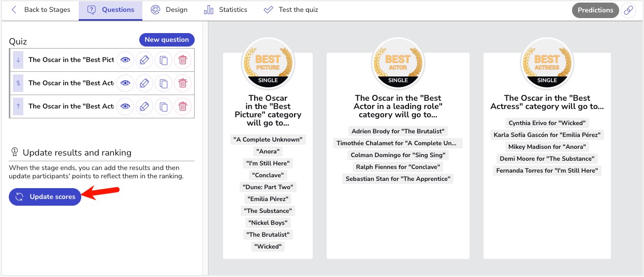Toggle visibility of Best Actress question
The height and width of the screenshot is (277, 644).
click(125, 106)
